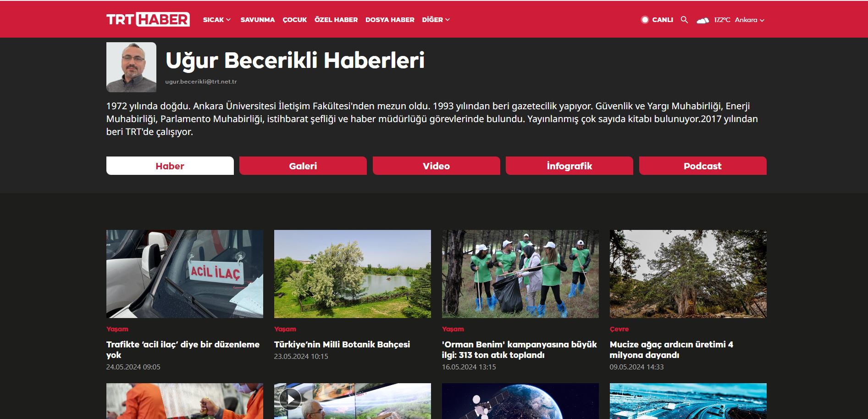Click the TRT Haber logo
868x419 pixels.
pos(148,19)
